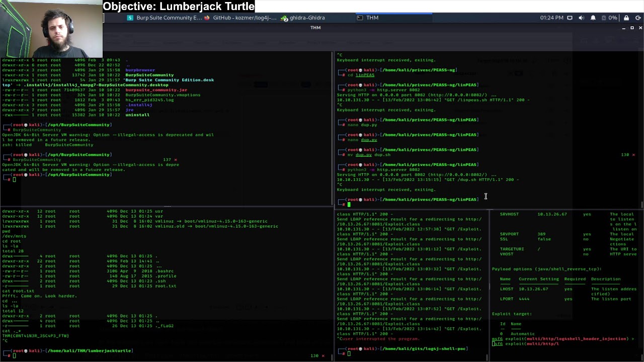This screenshot has height=362, width=644.
Task: Minimize the THM terminal window
Action: 624,28
